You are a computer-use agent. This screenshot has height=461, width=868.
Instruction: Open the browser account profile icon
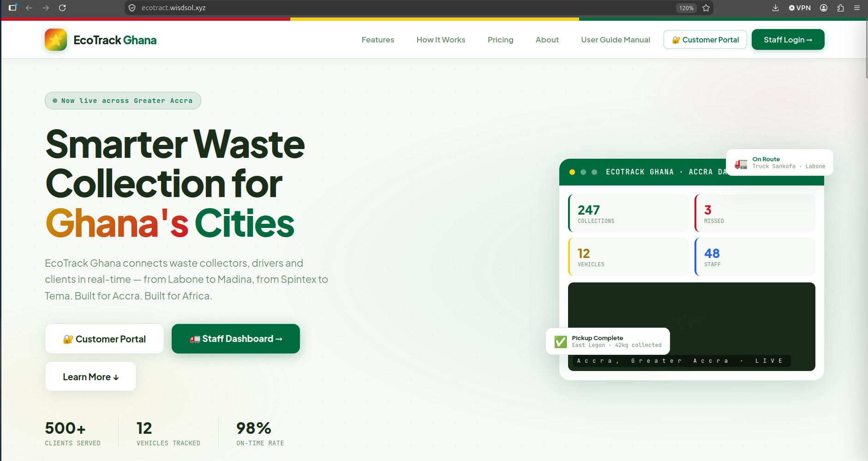pyautogui.click(x=824, y=8)
